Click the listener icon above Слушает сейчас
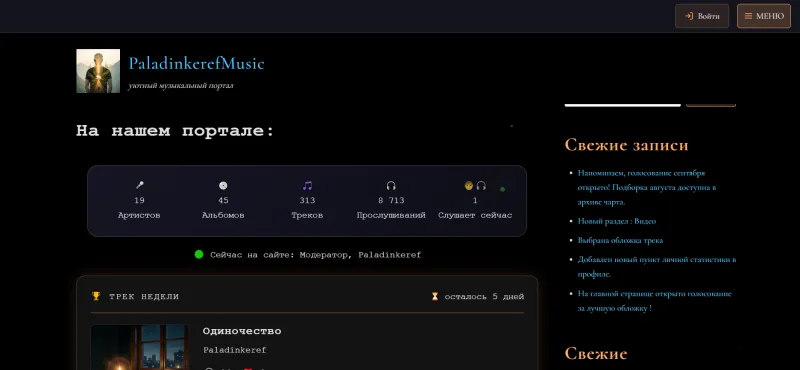Viewport: 800px width, 370px height. coord(475,185)
